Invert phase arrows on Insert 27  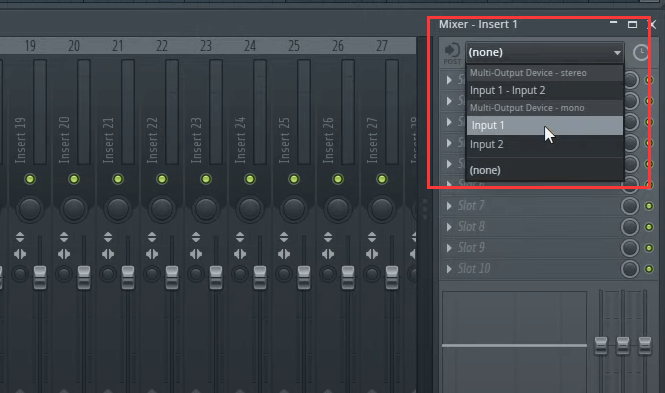[372, 237]
